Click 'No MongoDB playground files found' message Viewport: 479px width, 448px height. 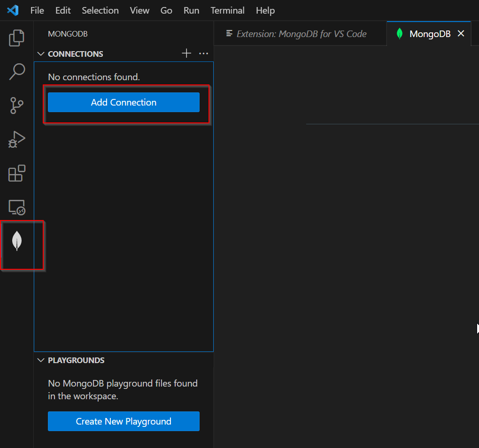(123, 390)
